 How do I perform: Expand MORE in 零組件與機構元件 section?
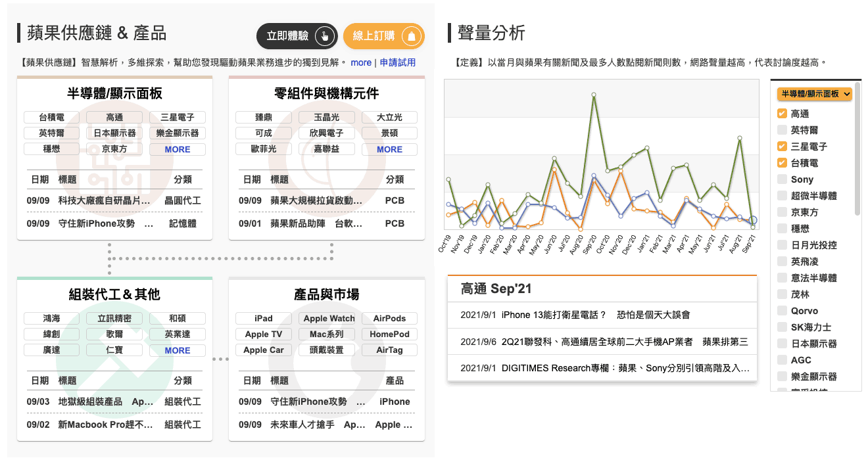pyautogui.click(x=389, y=149)
